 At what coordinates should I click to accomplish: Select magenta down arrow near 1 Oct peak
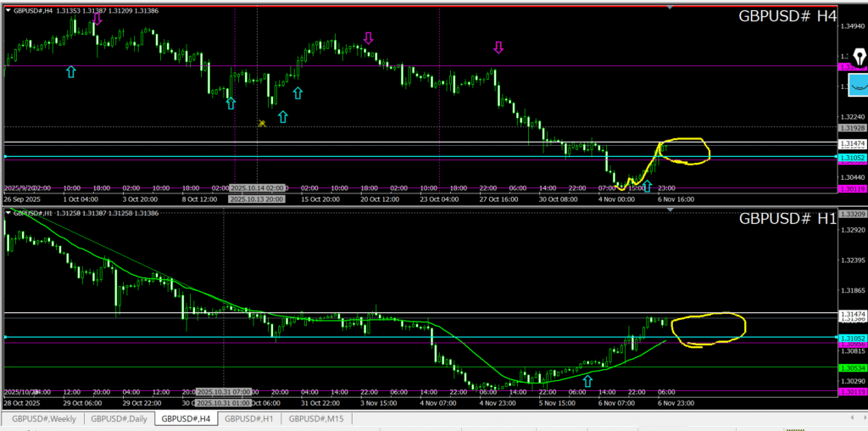point(97,19)
